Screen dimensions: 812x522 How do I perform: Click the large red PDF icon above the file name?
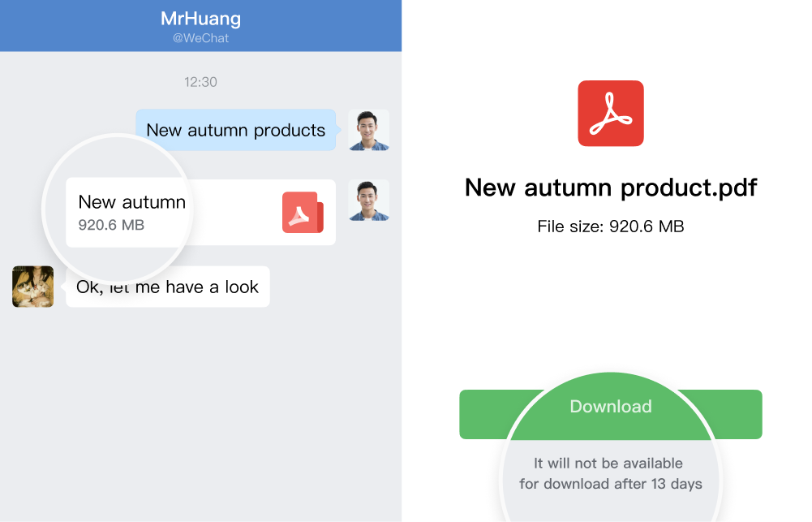click(x=611, y=113)
